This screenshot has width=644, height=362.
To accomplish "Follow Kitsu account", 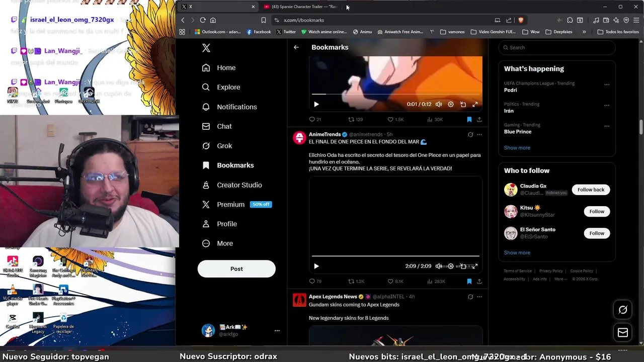I will pyautogui.click(x=597, y=211).
